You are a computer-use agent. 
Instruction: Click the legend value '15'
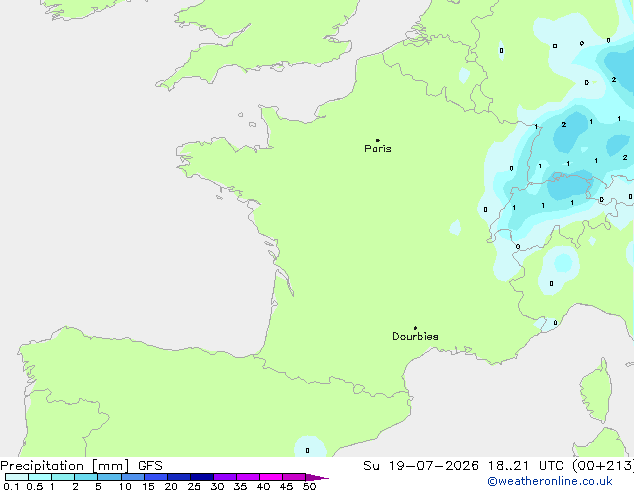coord(148,486)
